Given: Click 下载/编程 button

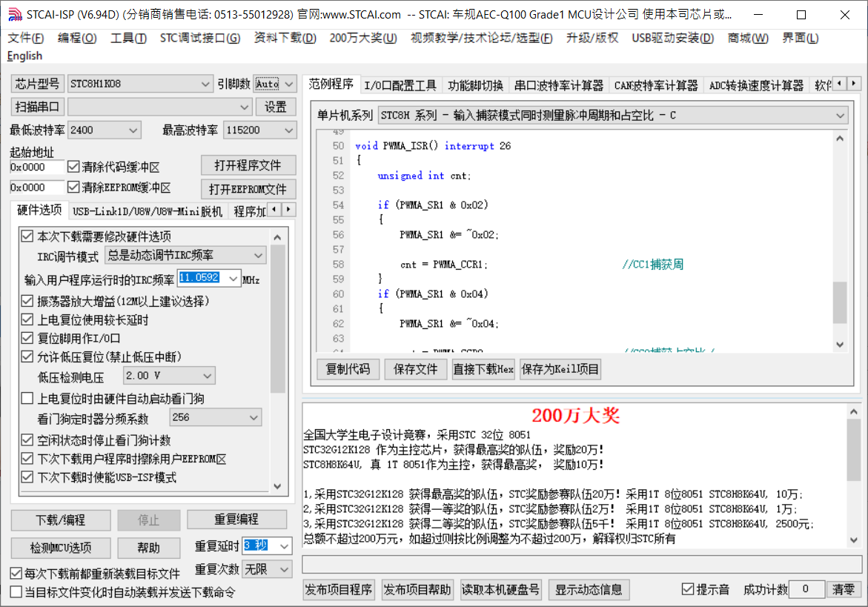Looking at the screenshot, I should (x=61, y=520).
